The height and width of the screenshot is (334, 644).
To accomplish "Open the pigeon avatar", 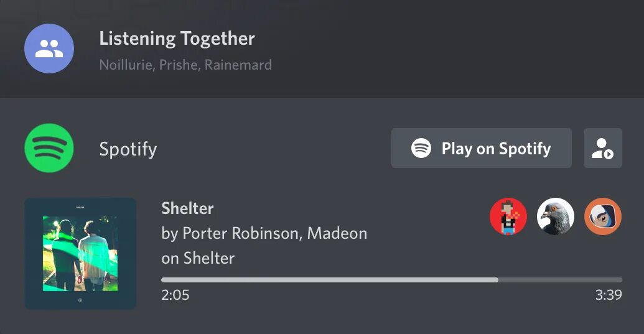I will (x=555, y=216).
